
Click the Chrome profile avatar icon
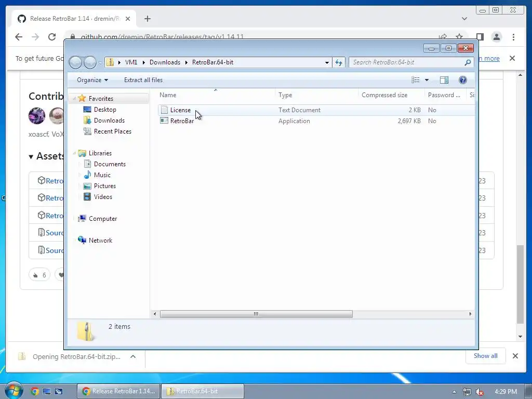coord(496,37)
